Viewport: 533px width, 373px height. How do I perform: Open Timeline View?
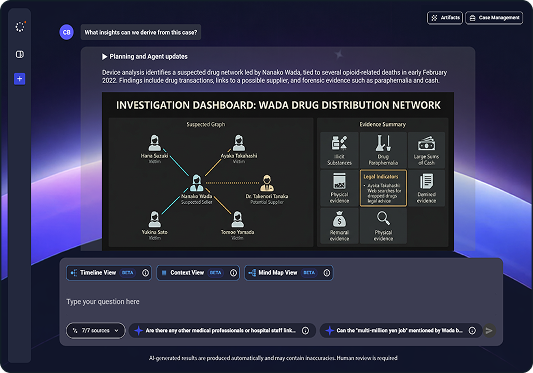pos(108,273)
